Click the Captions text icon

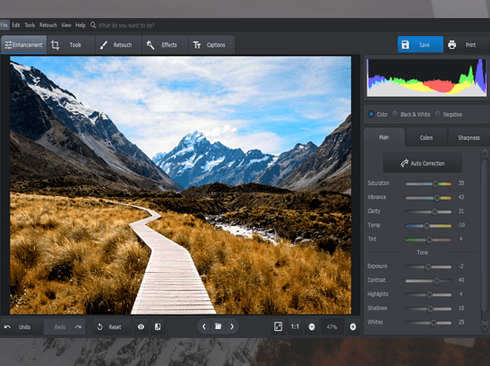tap(197, 45)
